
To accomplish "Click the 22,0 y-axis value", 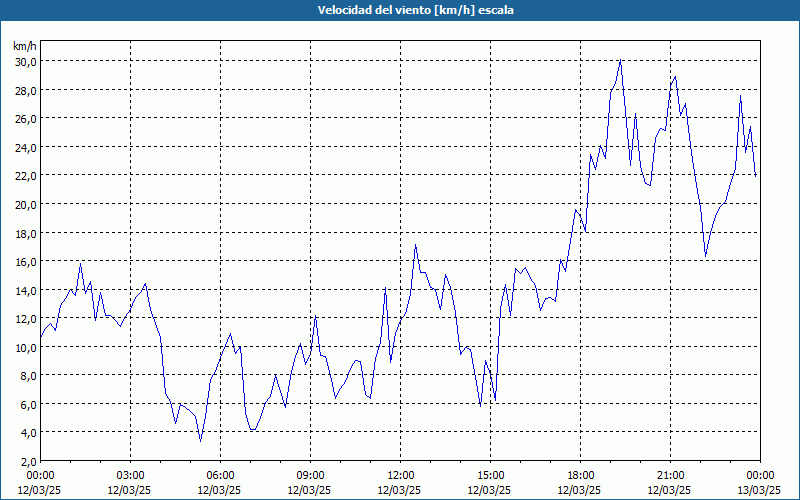I will (26, 176).
